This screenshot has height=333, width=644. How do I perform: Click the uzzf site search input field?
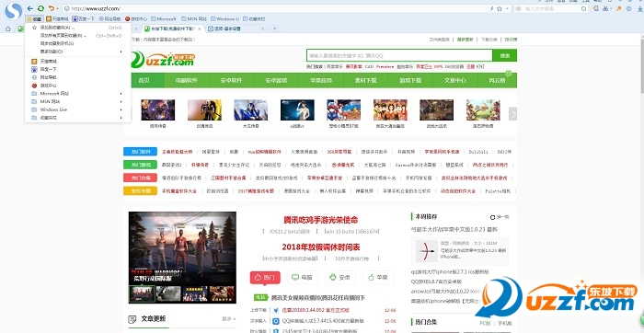pyautogui.click(x=399, y=55)
